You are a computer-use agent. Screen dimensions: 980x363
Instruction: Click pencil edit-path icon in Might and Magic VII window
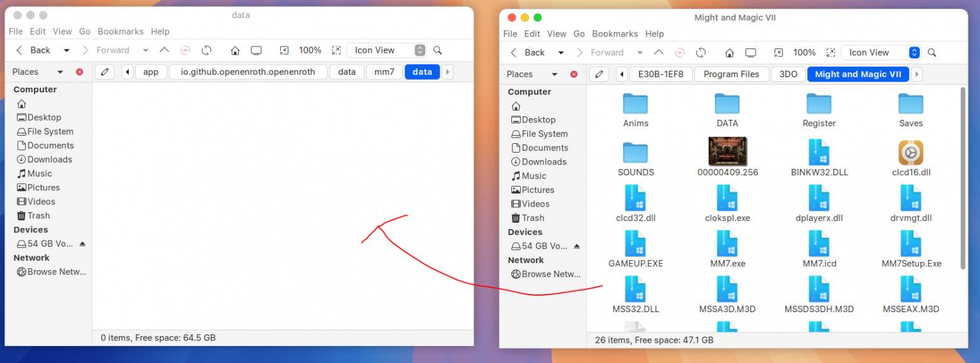[599, 74]
